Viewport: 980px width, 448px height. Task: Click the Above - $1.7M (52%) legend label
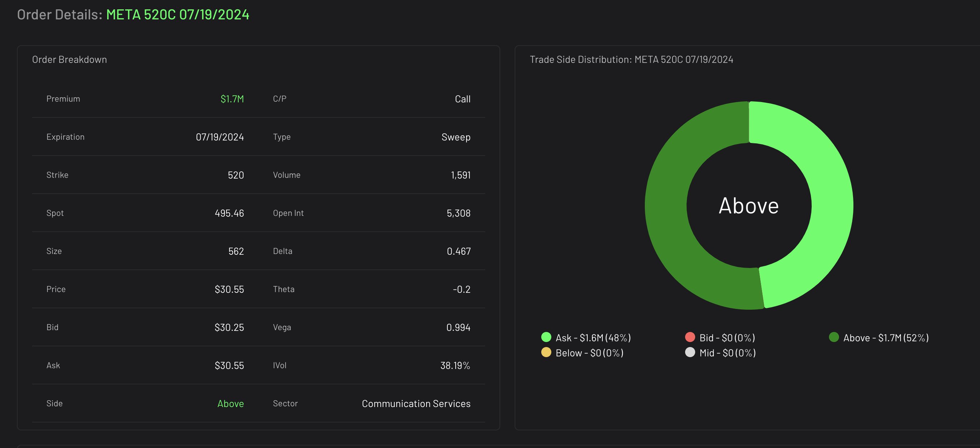886,338
